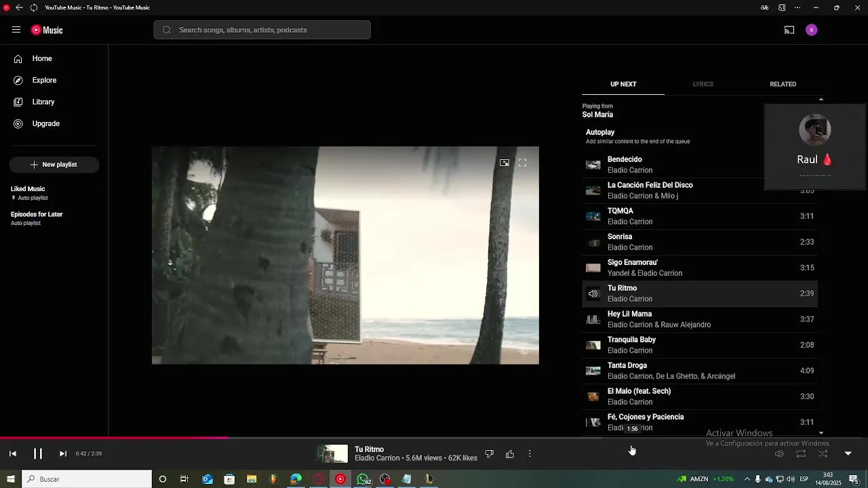The image size is (868, 488).
Task: Skip to the previous track
Action: click(12, 454)
